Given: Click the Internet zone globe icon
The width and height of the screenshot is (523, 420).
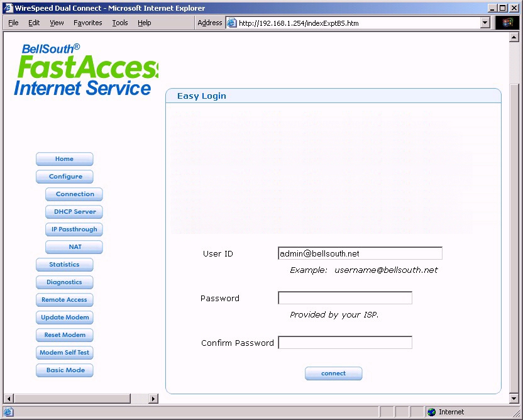Looking at the screenshot, I should coord(432,412).
